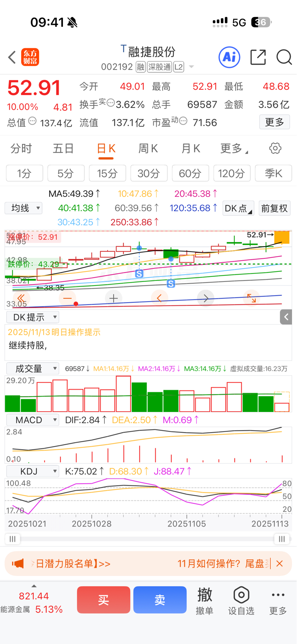The height and width of the screenshot is (644, 297).
Task: Tap the 深股通 badge
Action: 160,67
